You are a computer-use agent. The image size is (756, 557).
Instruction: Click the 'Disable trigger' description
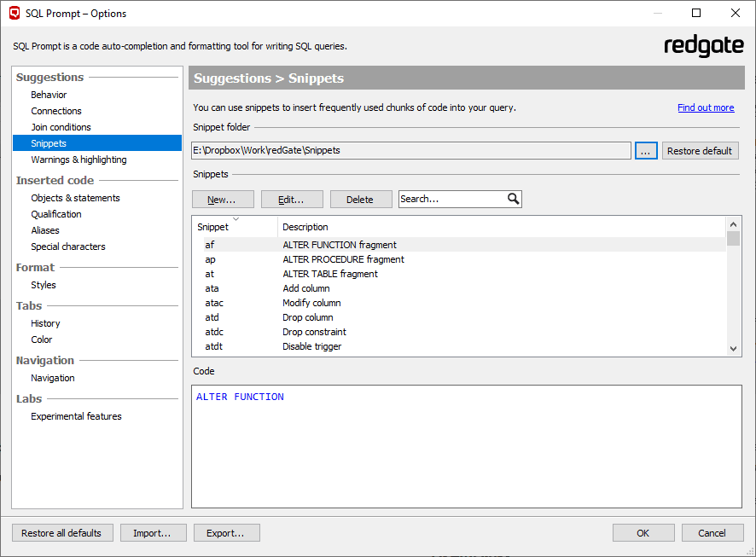[312, 346]
